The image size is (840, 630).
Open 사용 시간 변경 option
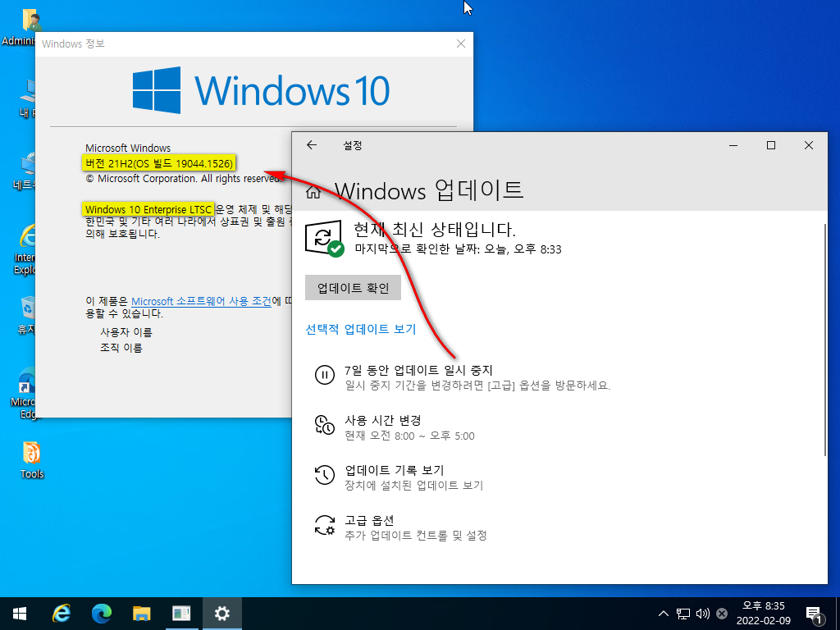(x=382, y=421)
